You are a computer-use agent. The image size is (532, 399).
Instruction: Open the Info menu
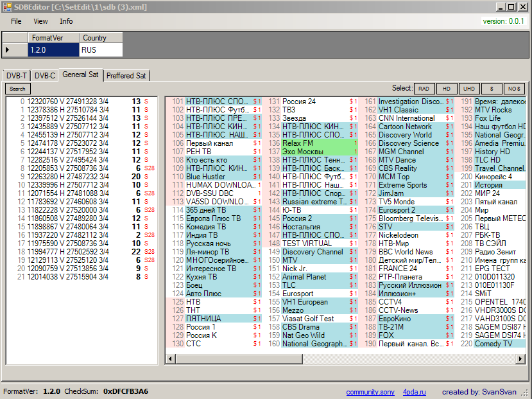pyautogui.click(x=66, y=21)
